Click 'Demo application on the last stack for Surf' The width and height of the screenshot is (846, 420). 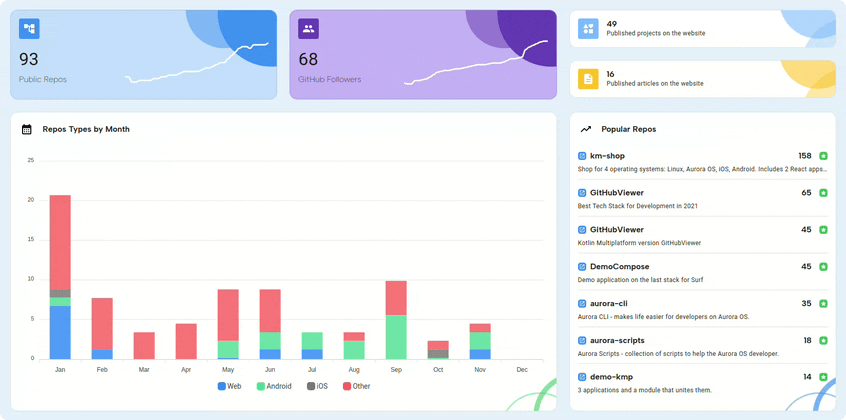(640, 280)
